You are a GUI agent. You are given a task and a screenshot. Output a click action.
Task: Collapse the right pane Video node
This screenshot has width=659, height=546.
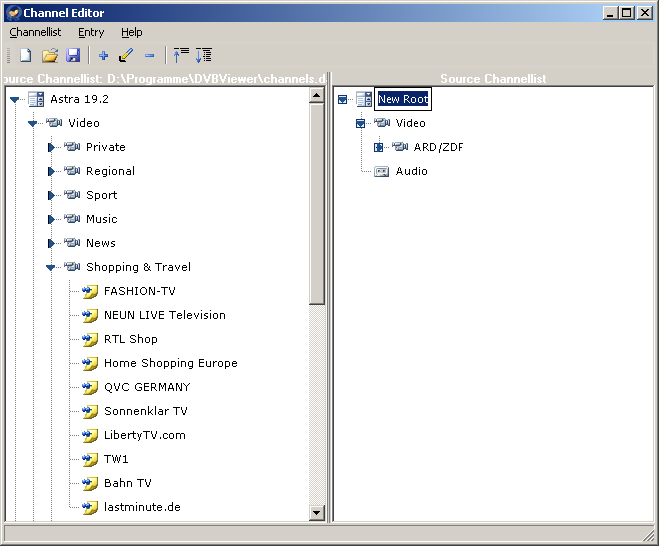(x=360, y=124)
